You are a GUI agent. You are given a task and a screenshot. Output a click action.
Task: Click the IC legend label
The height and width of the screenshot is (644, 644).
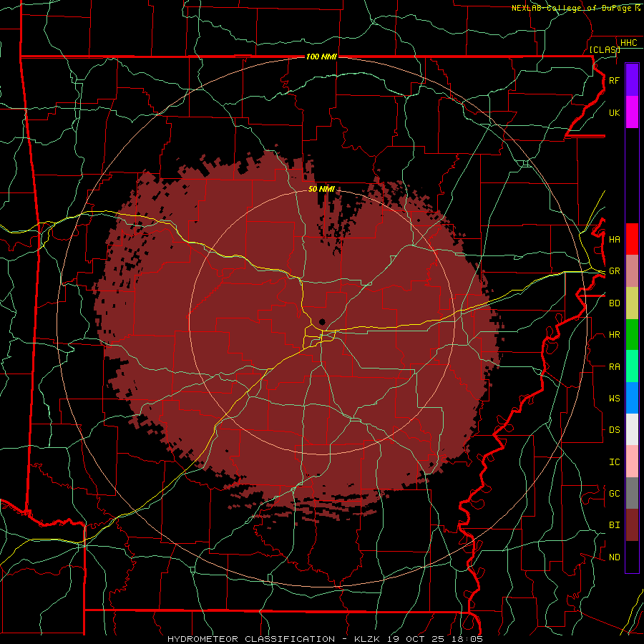tap(614, 462)
